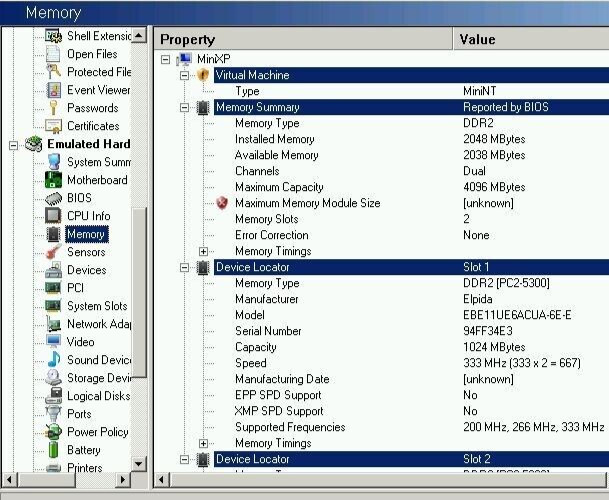Click the Serial Number 94FF34E3 value
Image resolution: width=609 pixels, height=500 pixels.
coord(488,331)
